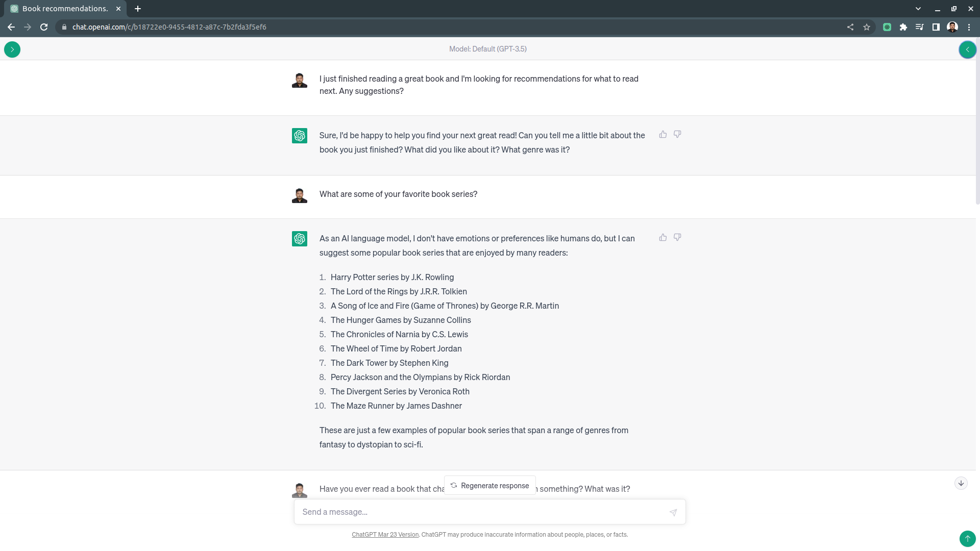This screenshot has height=551, width=980.
Task: Expand the right panel with green arrow
Action: pos(967,49)
